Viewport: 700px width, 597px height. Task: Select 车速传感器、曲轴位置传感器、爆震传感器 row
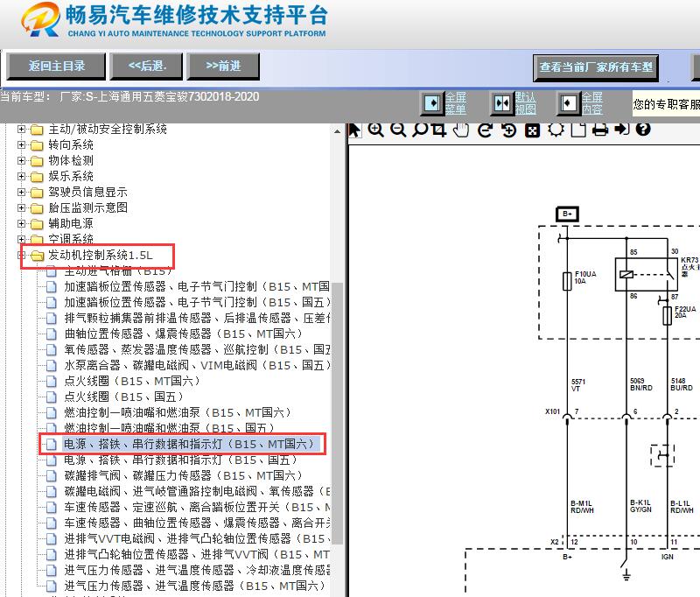[197, 523]
